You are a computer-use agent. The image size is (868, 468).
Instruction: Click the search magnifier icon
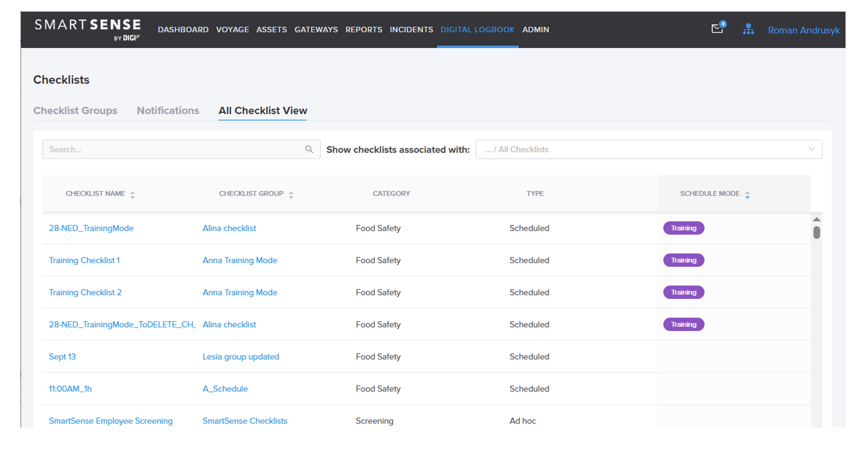coord(309,149)
